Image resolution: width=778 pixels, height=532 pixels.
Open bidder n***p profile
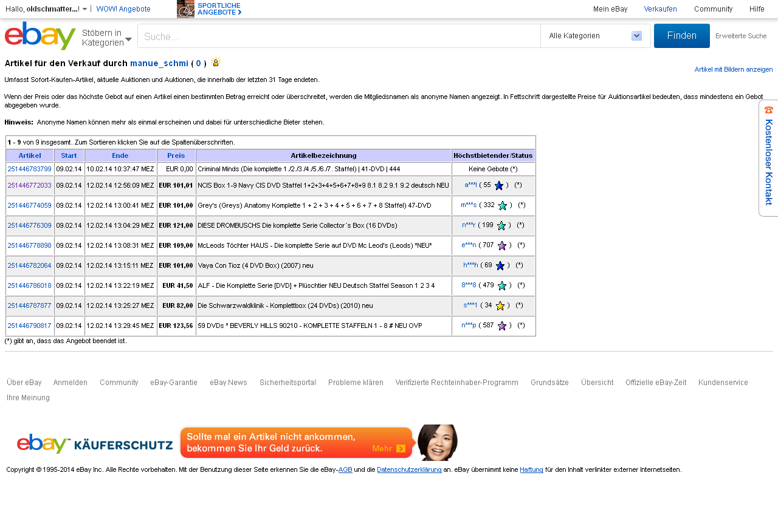[x=469, y=325]
